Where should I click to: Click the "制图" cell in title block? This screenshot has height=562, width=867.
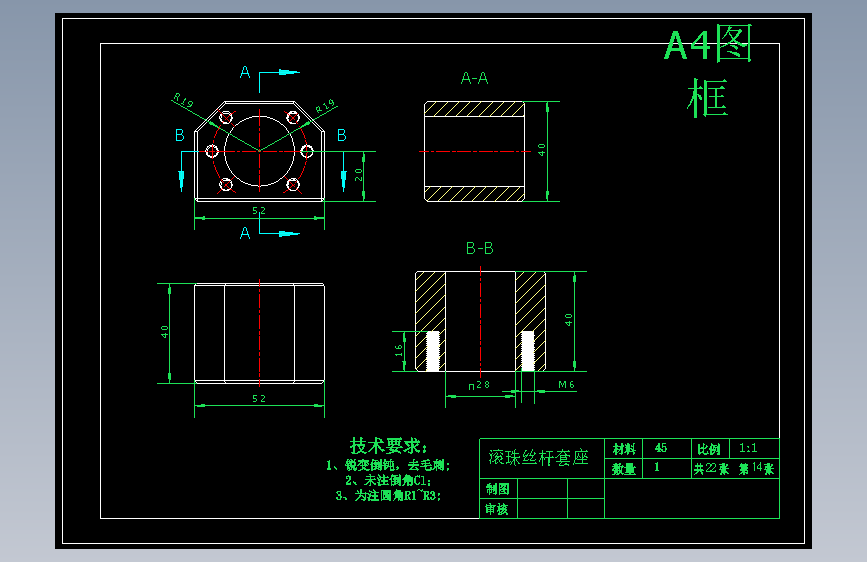[498, 489]
